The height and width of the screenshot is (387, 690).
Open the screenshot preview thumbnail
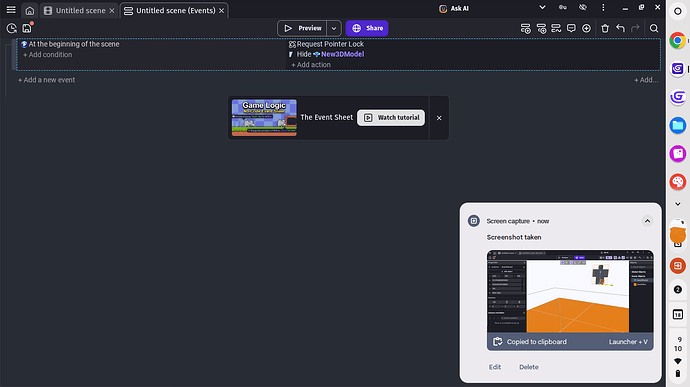tap(570, 291)
